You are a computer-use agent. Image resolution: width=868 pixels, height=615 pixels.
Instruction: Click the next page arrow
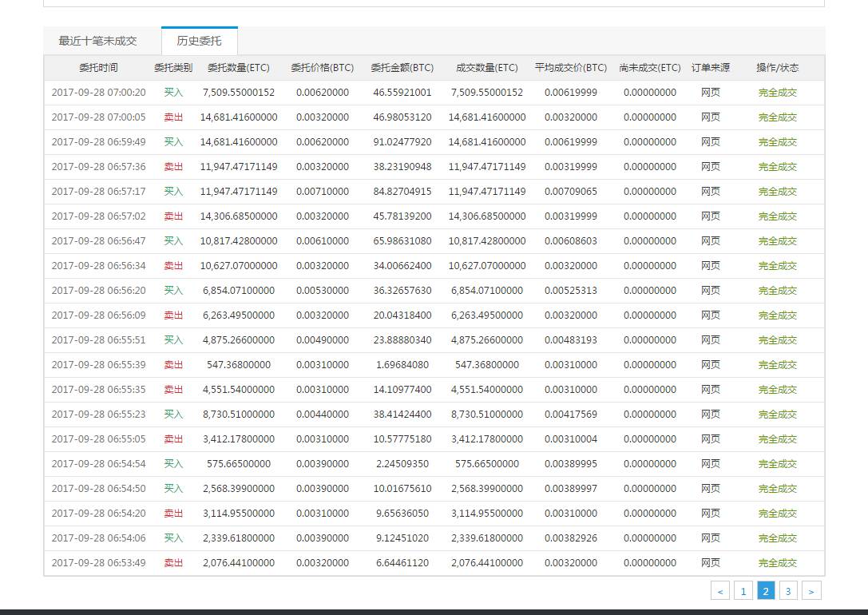[x=811, y=590]
